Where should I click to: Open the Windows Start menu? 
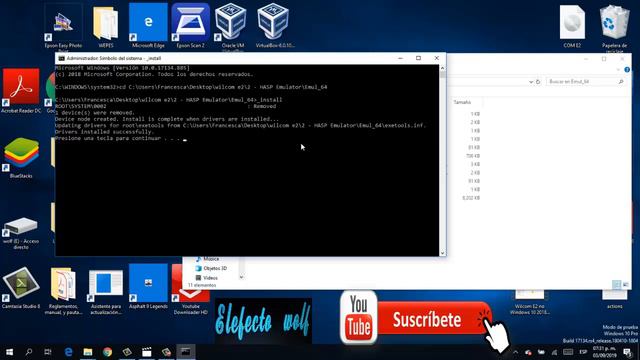(x=9, y=352)
